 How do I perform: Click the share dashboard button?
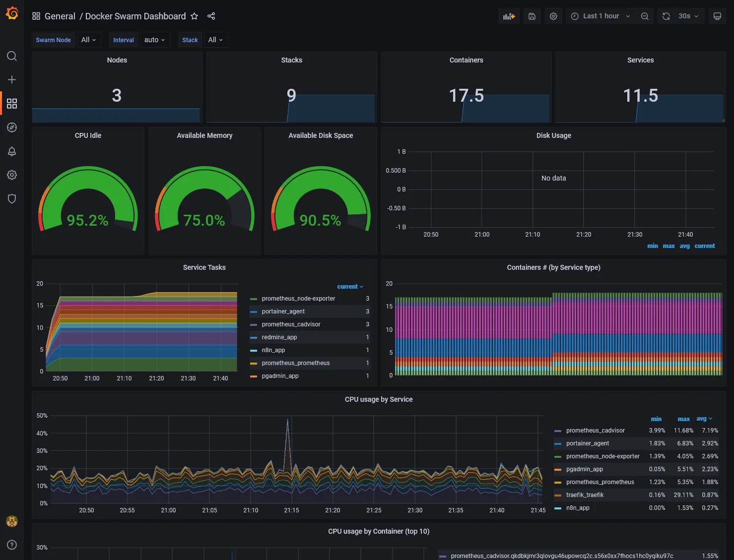211,16
